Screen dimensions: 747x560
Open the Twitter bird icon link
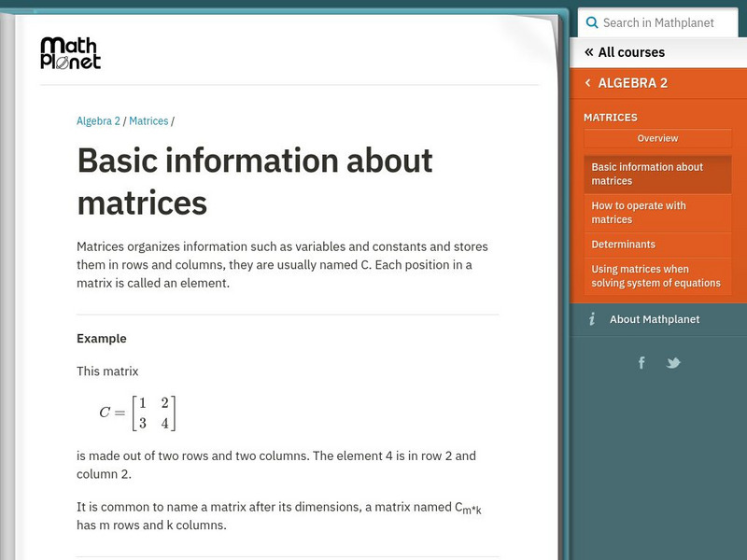click(673, 363)
